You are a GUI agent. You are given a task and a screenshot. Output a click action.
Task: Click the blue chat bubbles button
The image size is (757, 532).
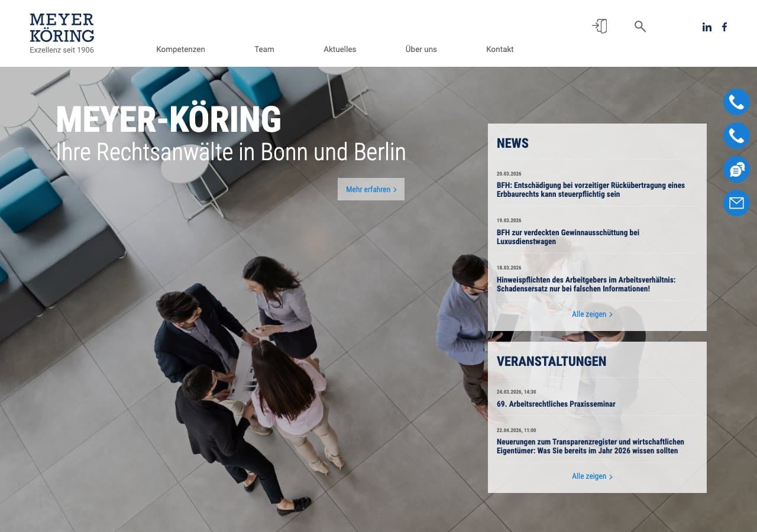coord(736,170)
